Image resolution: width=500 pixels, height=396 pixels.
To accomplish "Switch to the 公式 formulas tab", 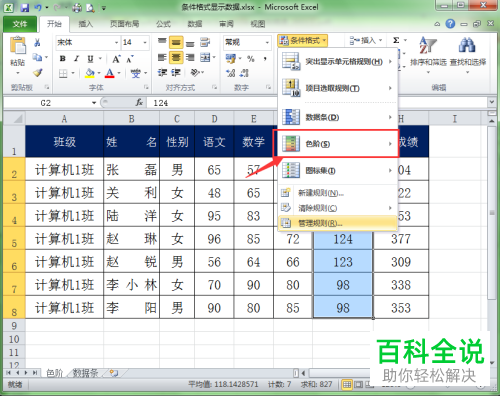I will [163, 24].
